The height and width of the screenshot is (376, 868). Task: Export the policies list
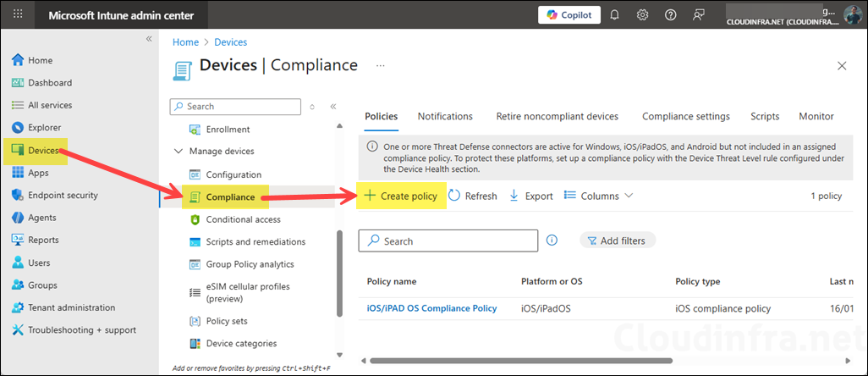click(x=531, y=196)
